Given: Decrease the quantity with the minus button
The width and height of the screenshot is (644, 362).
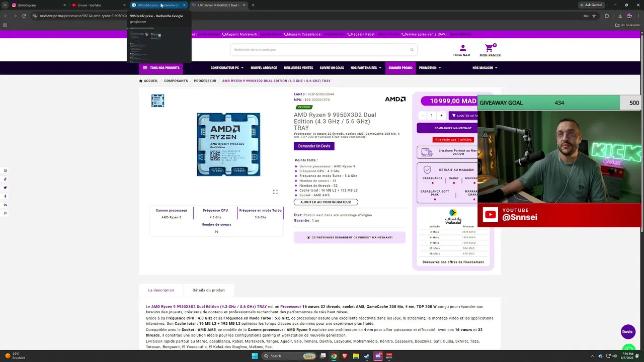Looking at the screenshot, I should (x=422, y=116).
